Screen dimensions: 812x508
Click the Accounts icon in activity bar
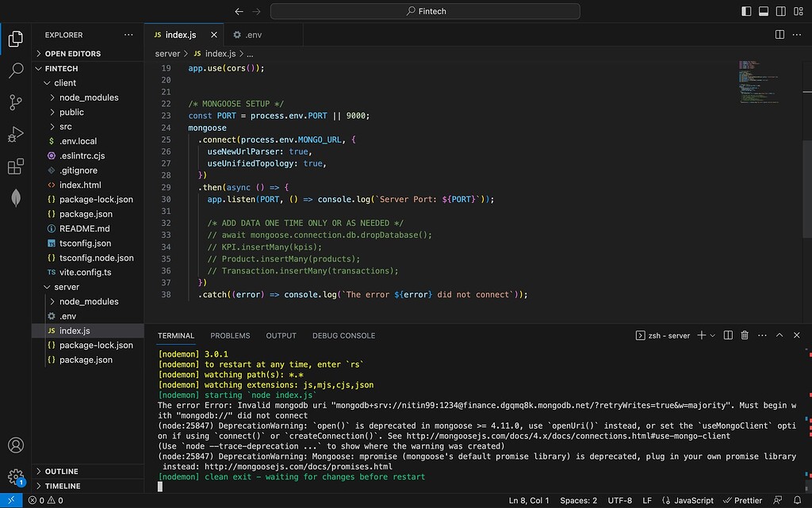(x=16, y=445)
